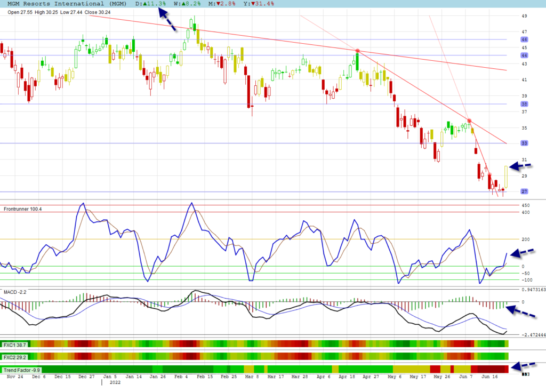Click the 47 price axis label
546x392 pixels.
point(524,31)
